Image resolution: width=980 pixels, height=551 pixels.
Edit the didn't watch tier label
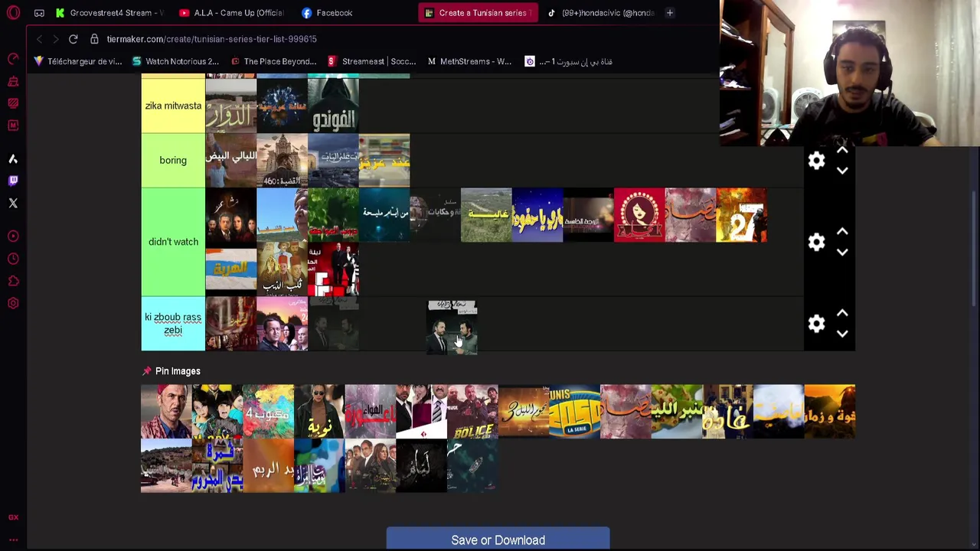(173, 242)
